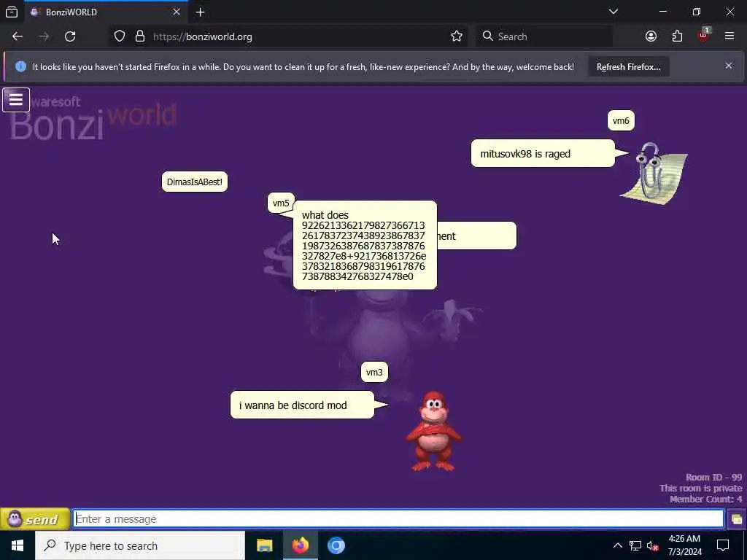The height and width of the screenshot is (560, 747).
Task: Open the network tray icon
Action: click(x=635, y=545)
